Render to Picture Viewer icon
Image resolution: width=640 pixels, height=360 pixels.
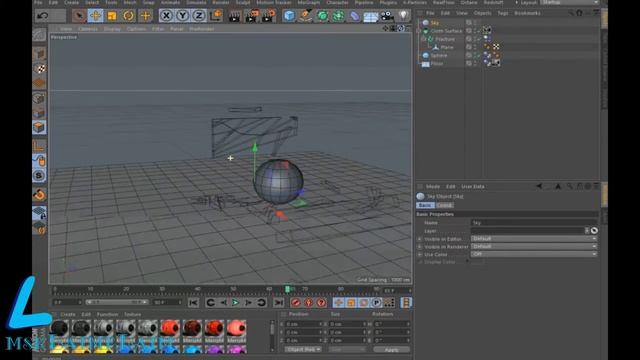pyautogui.click(x=251, y=16)
